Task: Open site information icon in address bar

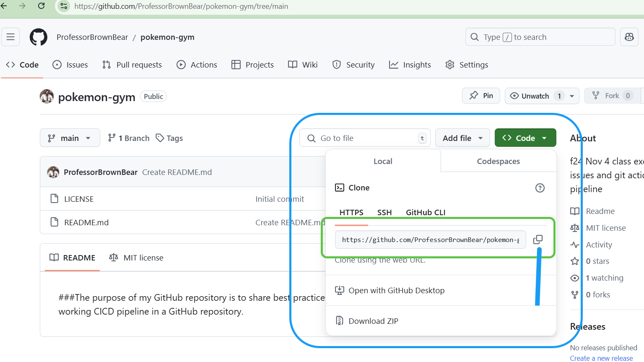Action: click(64, 6)
